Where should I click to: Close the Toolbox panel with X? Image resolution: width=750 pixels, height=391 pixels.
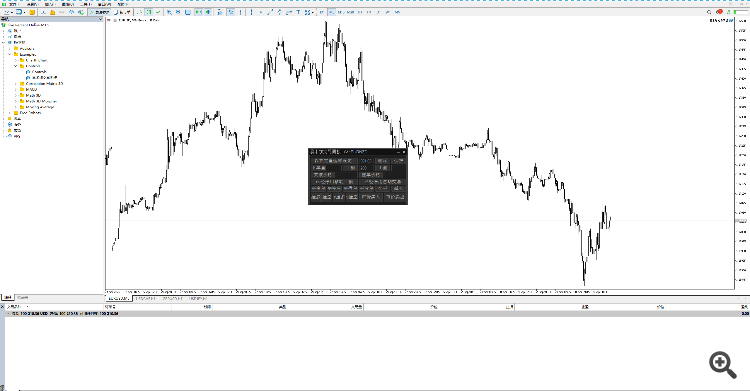(x=2, y=306)
